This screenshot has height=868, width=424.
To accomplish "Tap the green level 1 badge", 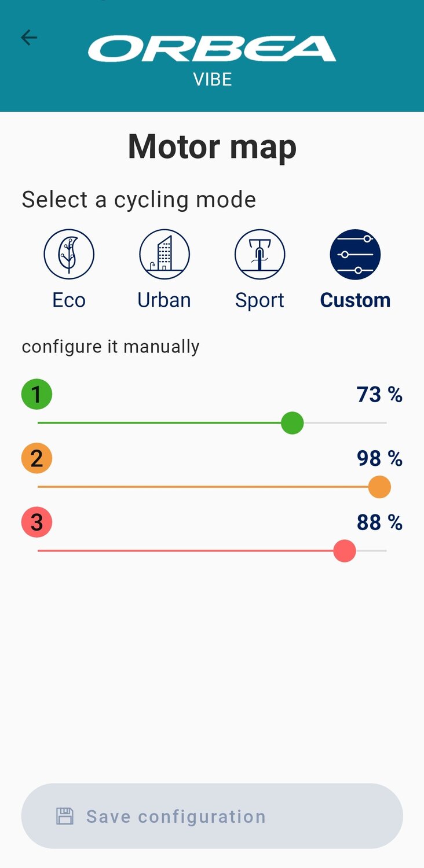I will coord(36,395).
